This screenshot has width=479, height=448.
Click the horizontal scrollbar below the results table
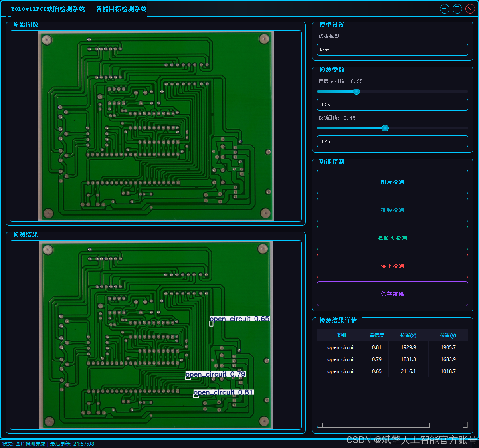[x=373, y=425]
